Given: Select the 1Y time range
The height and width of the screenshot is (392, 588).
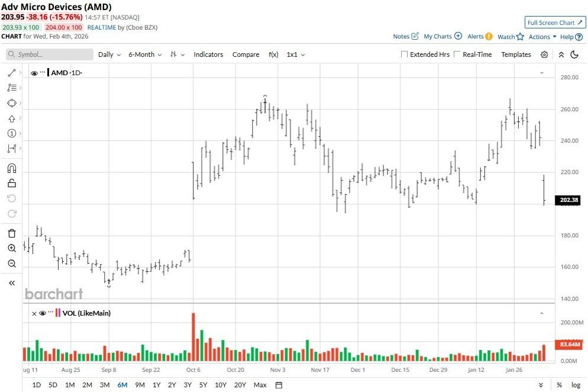Looking at the screenshot, I should pyautogui.click(x=156, y=385).
